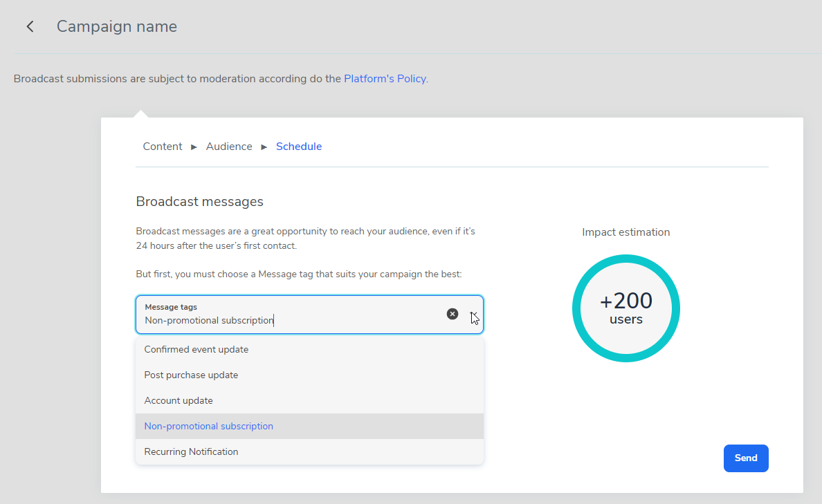822x504 pixels.
Task: Open the Schedule step
Action: 299,147
